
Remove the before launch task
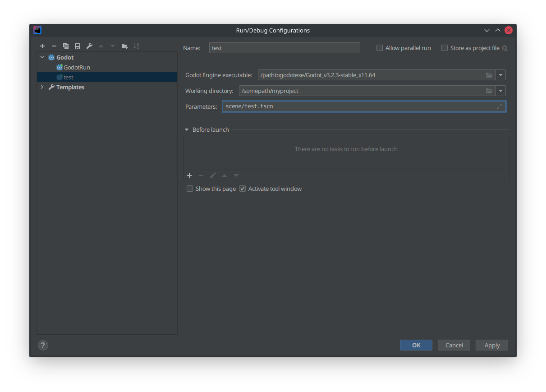point(201,175)
